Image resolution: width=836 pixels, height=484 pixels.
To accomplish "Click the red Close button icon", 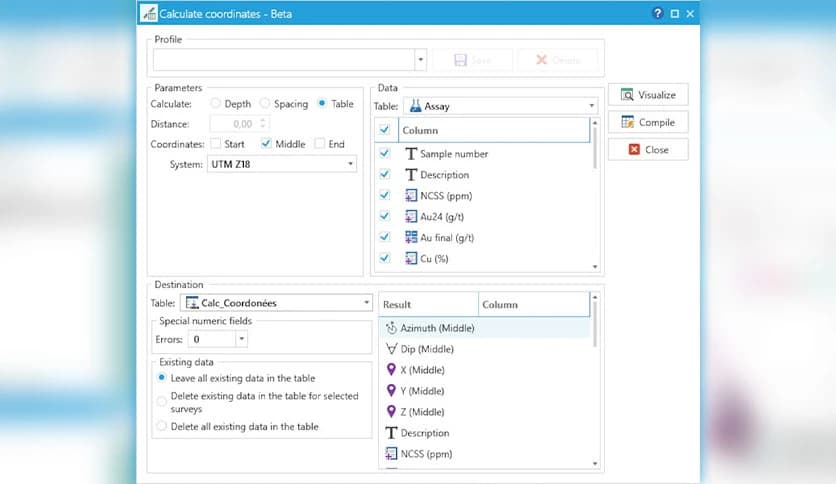I will click(634, 149).
